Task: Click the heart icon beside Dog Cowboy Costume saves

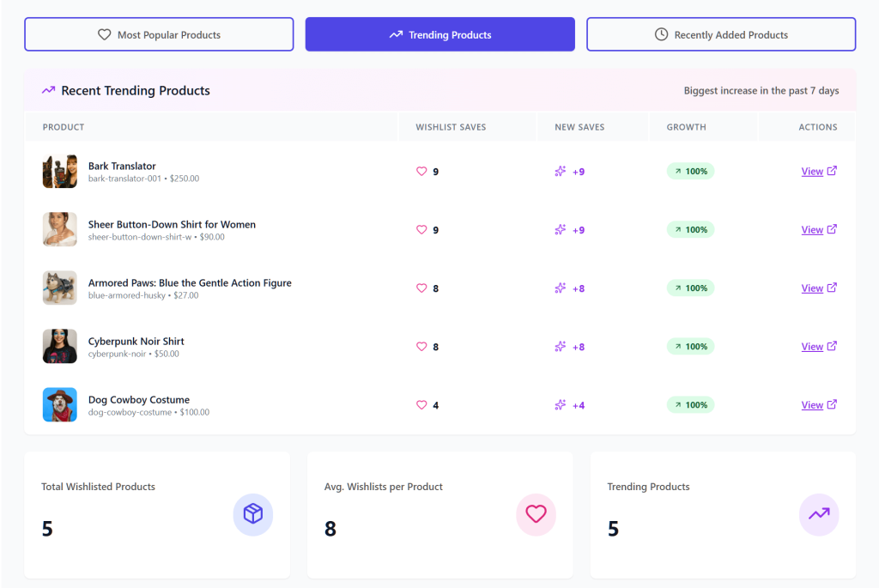Action: pos(421,404)
